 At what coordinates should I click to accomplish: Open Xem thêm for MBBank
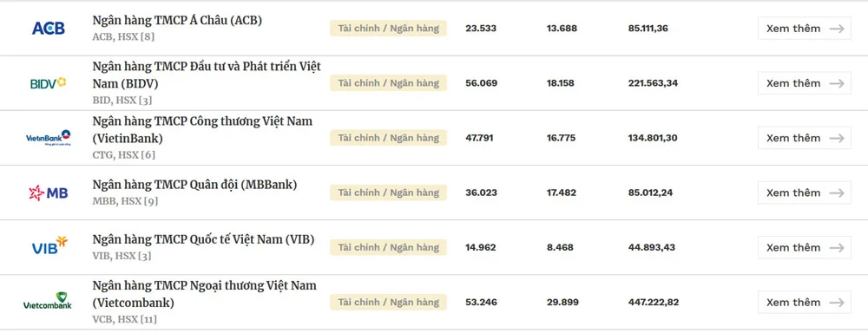804,193
